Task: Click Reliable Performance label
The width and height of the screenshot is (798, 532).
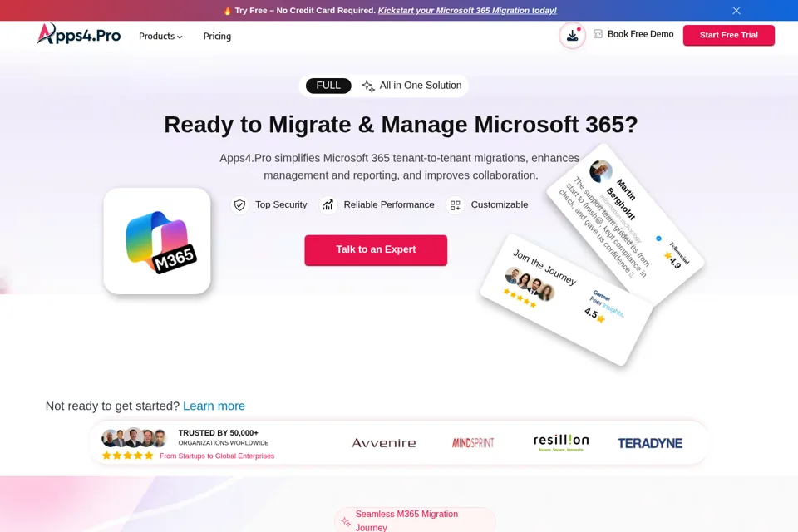Action: pyautogui.click(x=389, y=204)
